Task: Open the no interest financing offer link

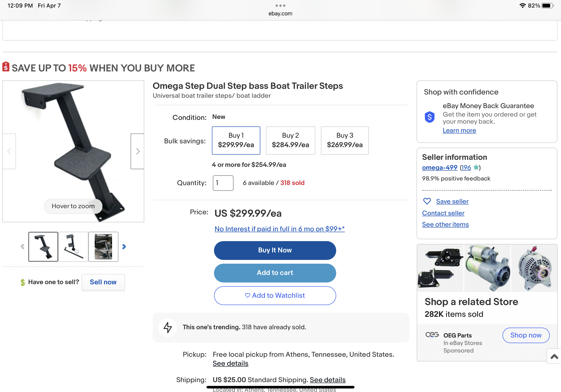Action: point(280,229)
